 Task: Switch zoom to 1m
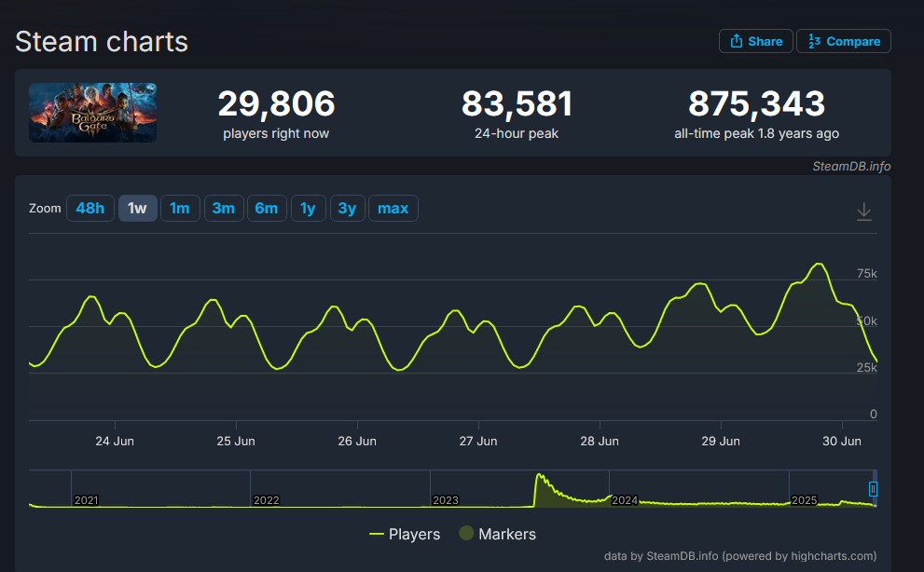coord(180,208)
